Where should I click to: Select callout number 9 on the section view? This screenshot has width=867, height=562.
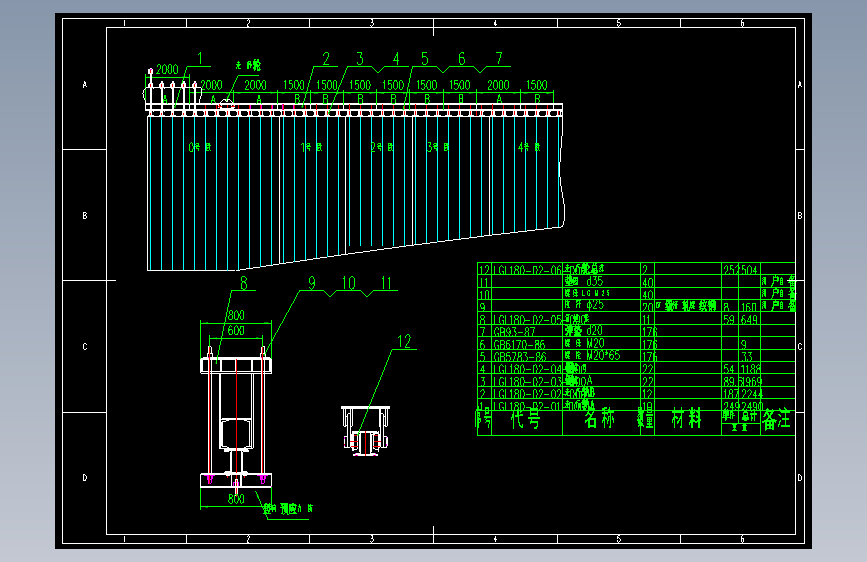[x=312, y=283]
